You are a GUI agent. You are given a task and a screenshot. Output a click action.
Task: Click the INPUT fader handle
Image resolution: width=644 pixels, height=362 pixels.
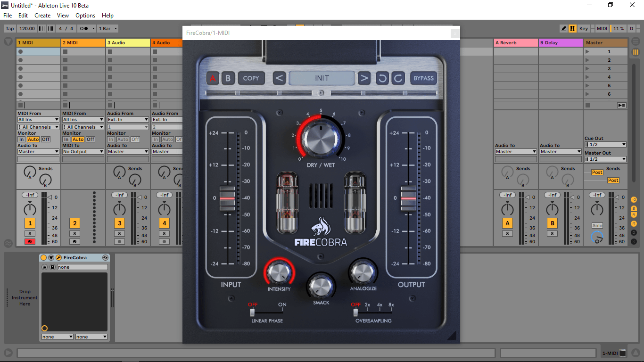227,198
